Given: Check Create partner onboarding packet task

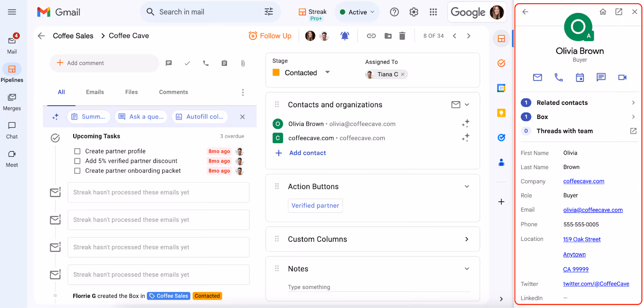Looking at the screenshot, I should [x=77, y=171].
